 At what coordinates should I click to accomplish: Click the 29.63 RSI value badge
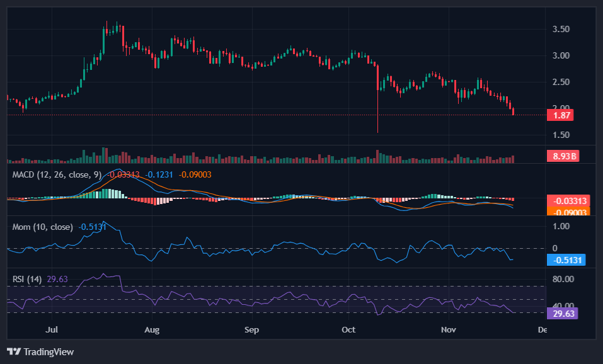coord(562,313)
